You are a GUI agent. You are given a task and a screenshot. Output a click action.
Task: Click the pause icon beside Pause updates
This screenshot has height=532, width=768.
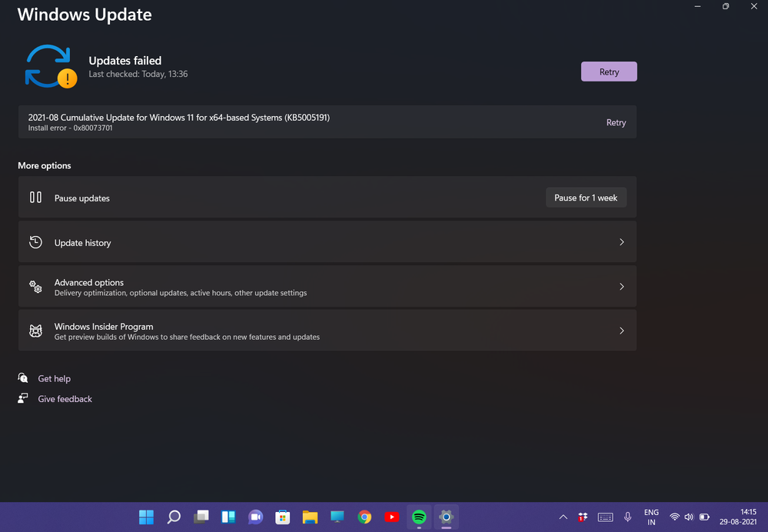[35, 198]
